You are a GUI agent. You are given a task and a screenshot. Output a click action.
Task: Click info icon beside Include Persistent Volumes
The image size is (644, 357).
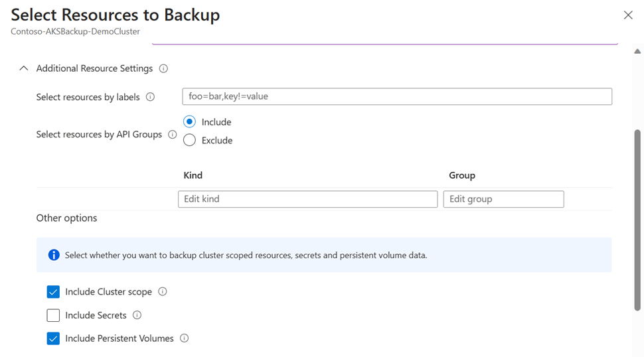coord(185,338)
